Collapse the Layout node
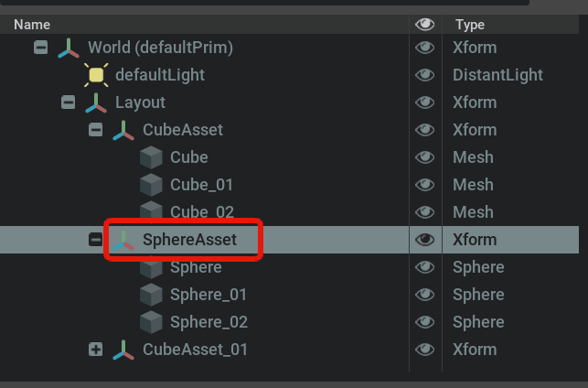 click(x=68, y=102)
